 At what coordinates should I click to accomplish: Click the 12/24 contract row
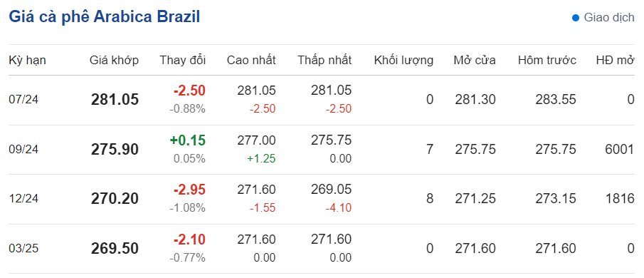coord(322,200)
